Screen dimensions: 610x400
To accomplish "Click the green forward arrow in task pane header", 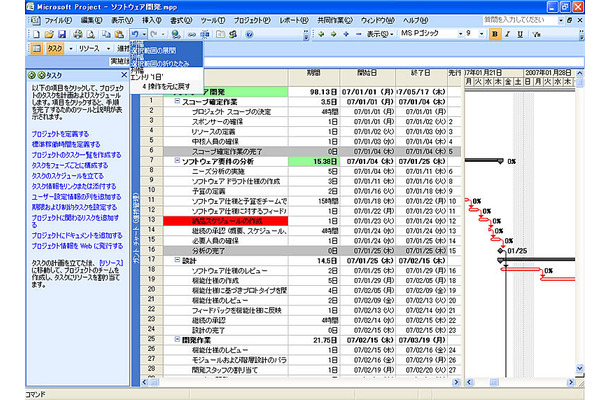I will pyautogui.click(x=41, y=75).
